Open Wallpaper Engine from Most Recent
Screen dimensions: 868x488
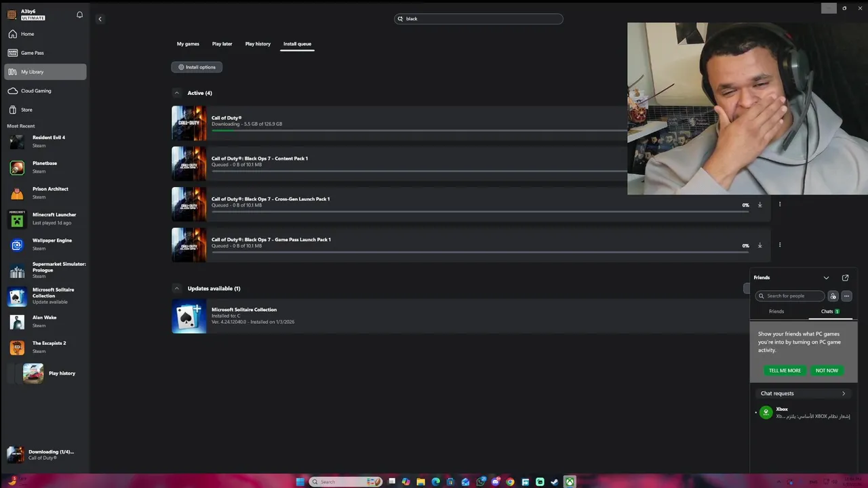click(x=45, y=245)
